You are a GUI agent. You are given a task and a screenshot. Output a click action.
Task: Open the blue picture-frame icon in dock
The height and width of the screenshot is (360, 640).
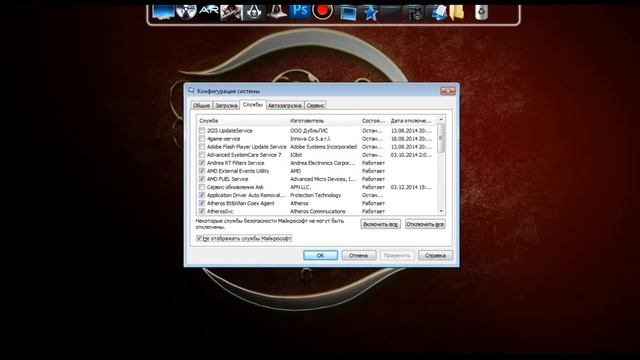point(348,13)
